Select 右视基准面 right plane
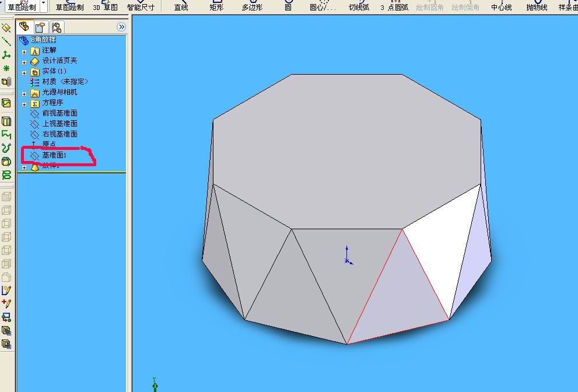The height and width of the screenshot is (392, 578). click(x=59, y=134)
